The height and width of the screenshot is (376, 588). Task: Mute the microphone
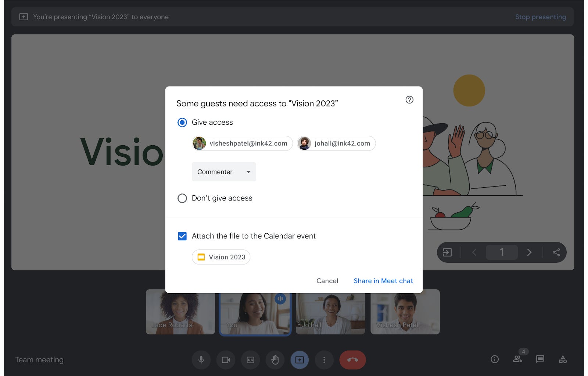pyautogui.click(x=201, y=359)
